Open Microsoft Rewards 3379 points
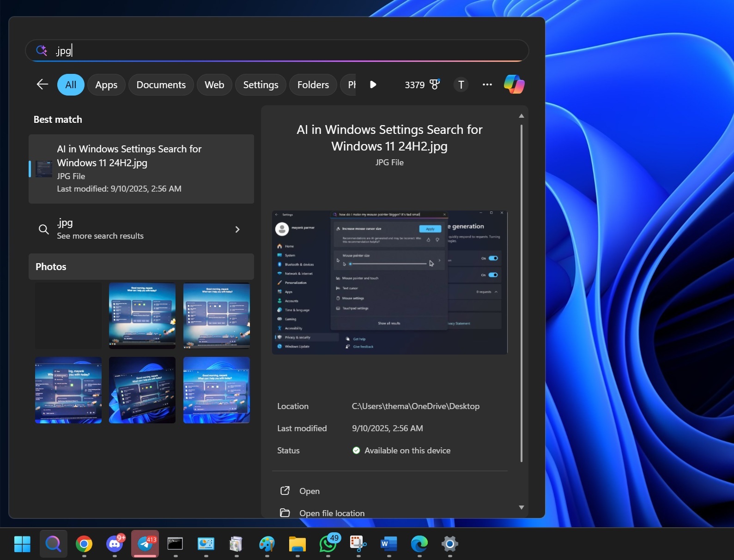 click(x=422, y=84)
